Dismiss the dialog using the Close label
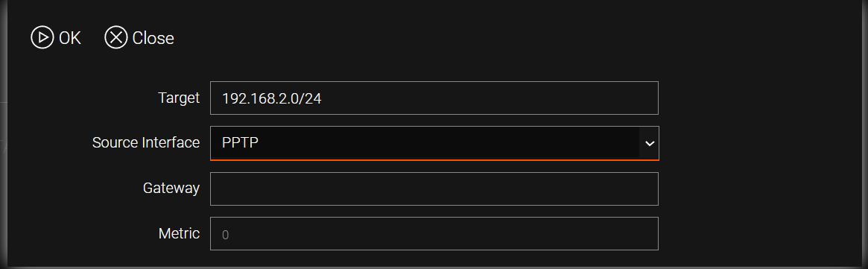Viewport: 868px width, 269px height. point(153,38)
